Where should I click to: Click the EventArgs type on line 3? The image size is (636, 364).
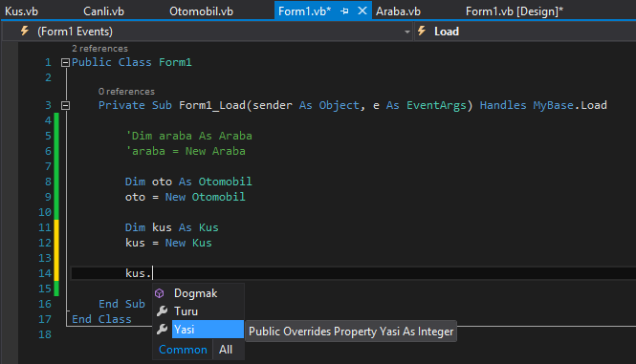tap(436, 105)
